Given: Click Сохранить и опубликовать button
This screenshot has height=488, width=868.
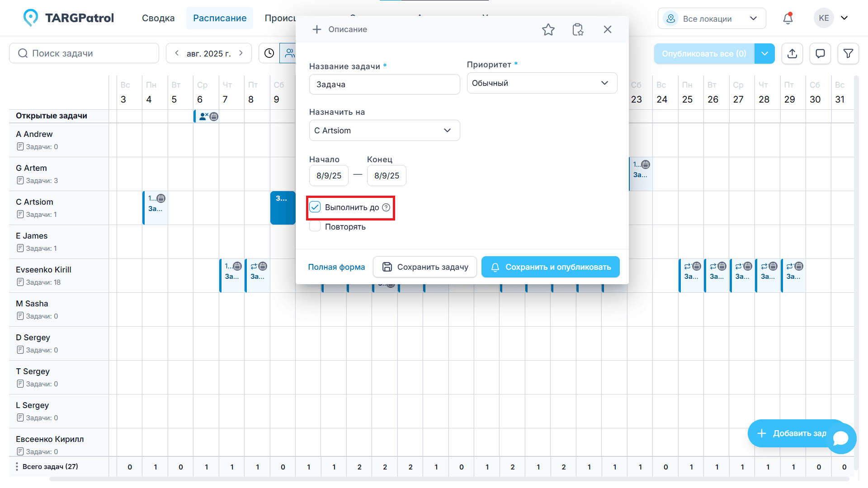Looking at the screenshot, I should click(x=550, y=267).
